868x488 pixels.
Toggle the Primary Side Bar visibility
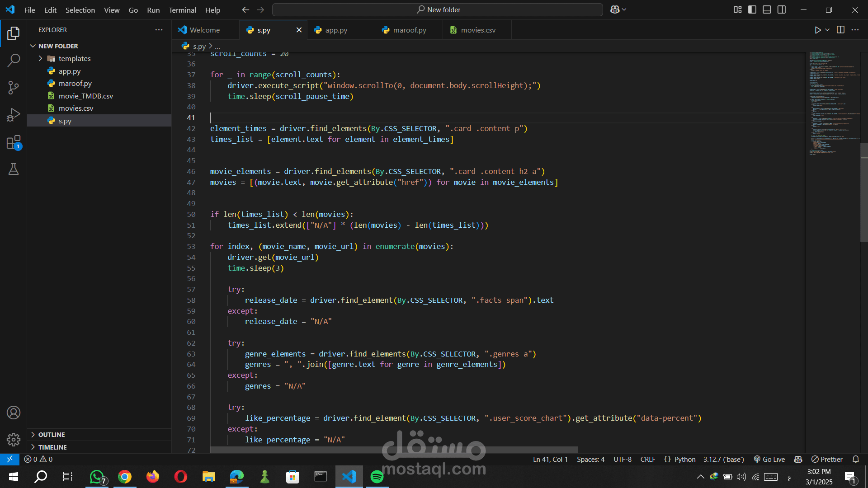[x=752, y=9]
